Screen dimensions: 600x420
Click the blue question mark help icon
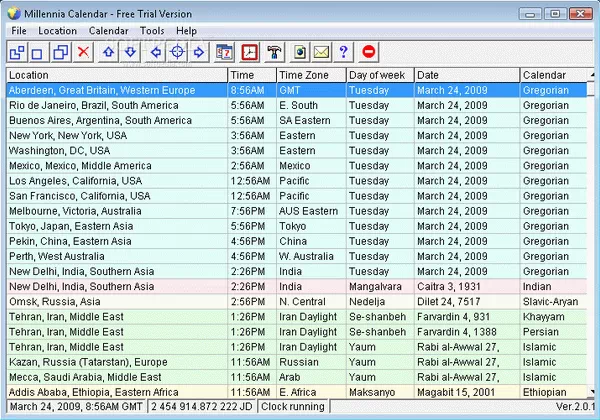click(x=343, y=51)
